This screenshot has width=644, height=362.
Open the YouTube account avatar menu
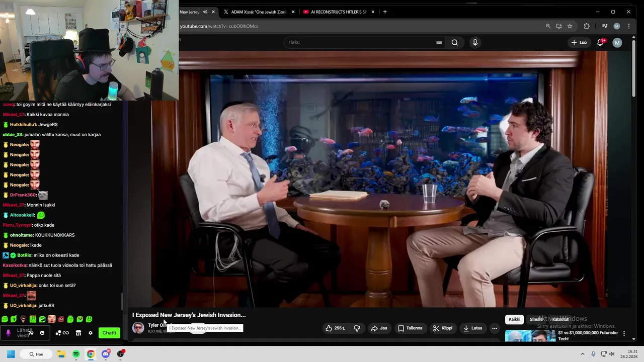tap(617, 43)
